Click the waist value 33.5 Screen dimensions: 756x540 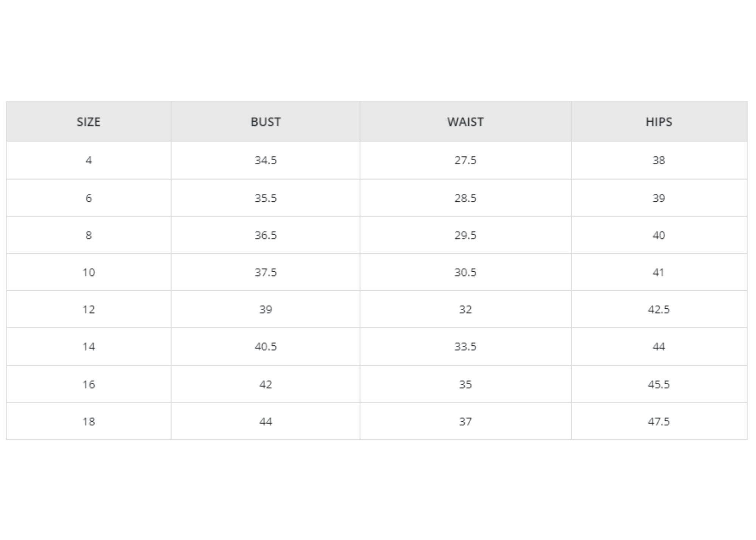[x=465, y=347]
